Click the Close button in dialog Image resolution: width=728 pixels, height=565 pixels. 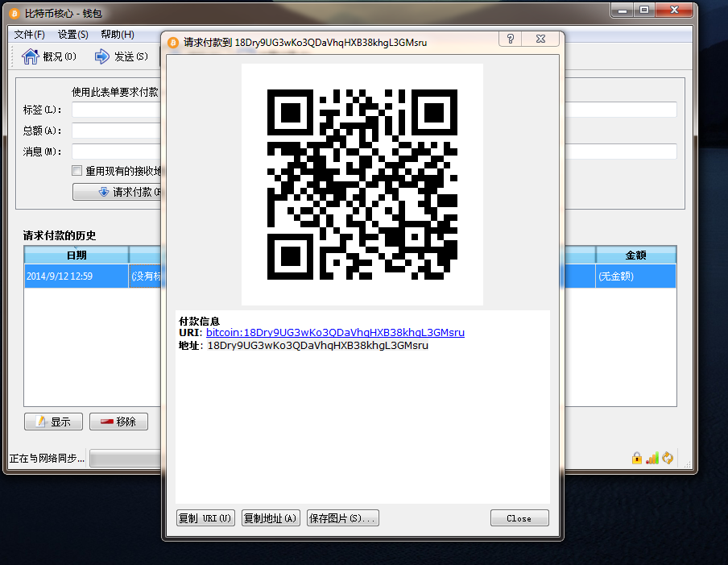pos(519,518)
